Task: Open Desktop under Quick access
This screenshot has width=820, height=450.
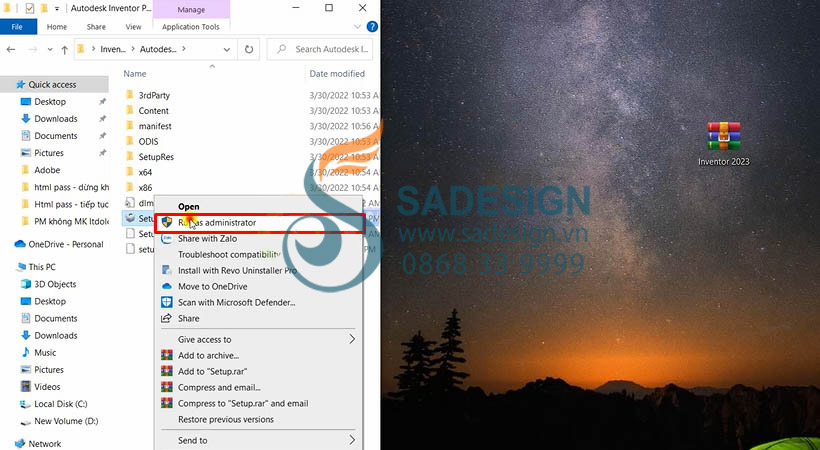Action: pos(50,102)
